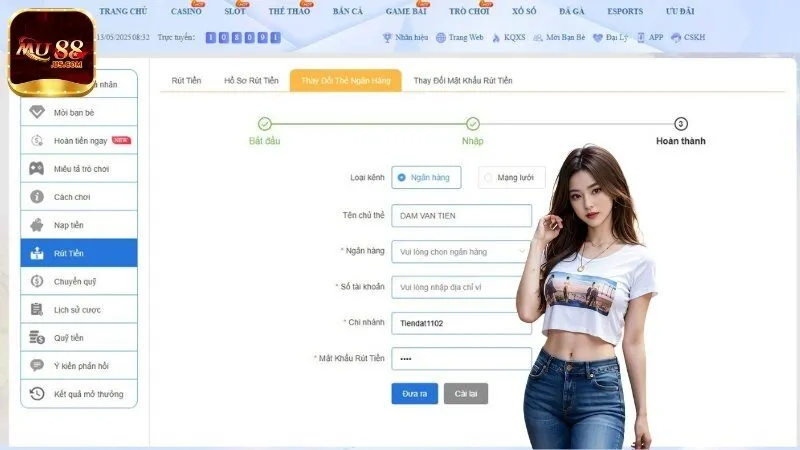Click the gamepad icon for Miêu tả trò chơi
The width and height of the screenshot is (800, 450).
click(x=37, y=169)
